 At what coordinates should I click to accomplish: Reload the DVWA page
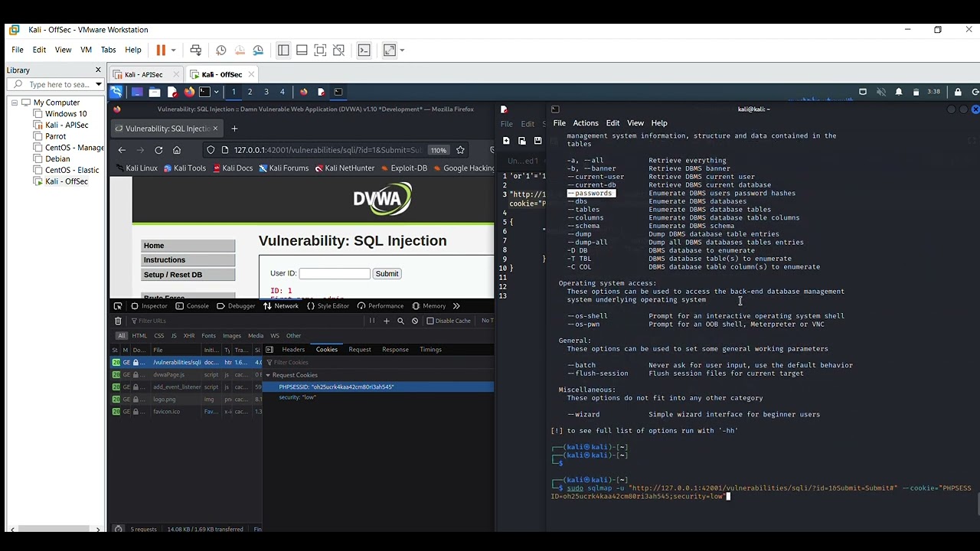coord(158,150)
